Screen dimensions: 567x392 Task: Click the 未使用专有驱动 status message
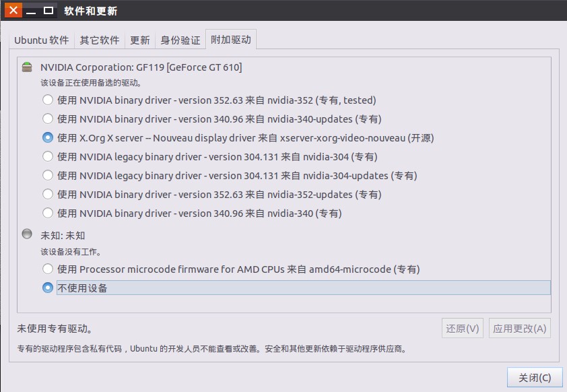click(x=55, y=329)
